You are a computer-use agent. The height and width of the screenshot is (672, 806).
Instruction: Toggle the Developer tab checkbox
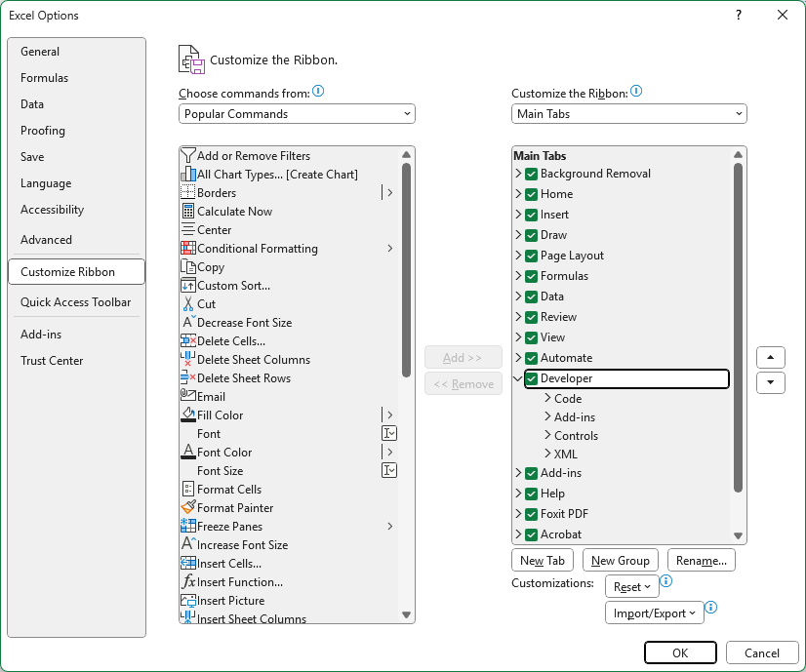[x=531, y=379]
